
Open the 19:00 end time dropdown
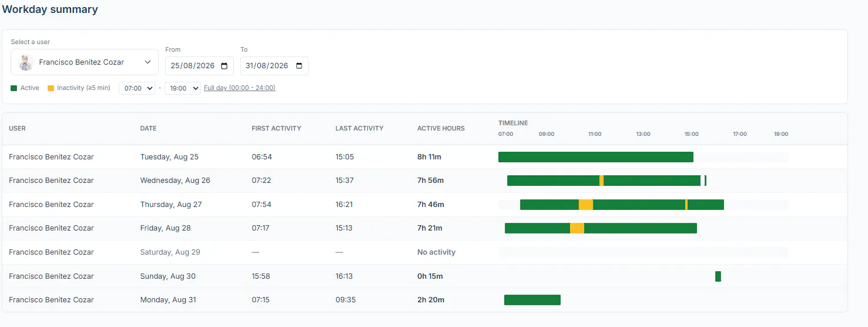[183, 88]
